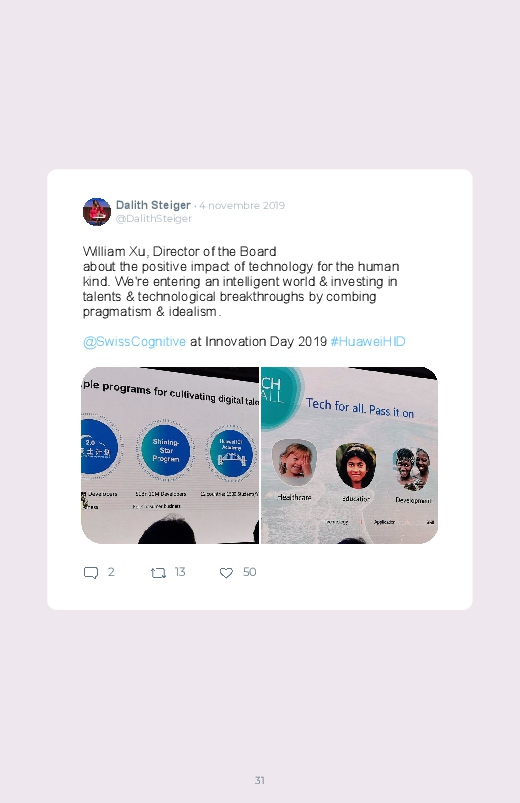The image size is (520, 803).
Task: Click the like count 50
Action: coord(249,572)
